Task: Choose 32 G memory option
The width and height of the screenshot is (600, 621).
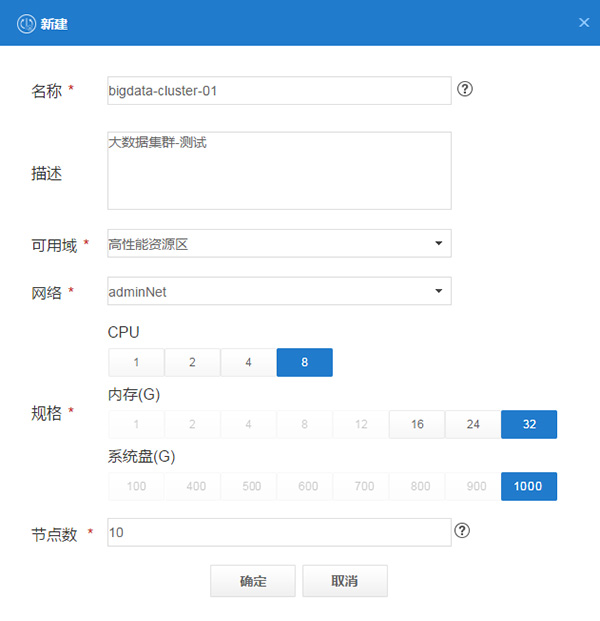Action: [x=529, y=424]
